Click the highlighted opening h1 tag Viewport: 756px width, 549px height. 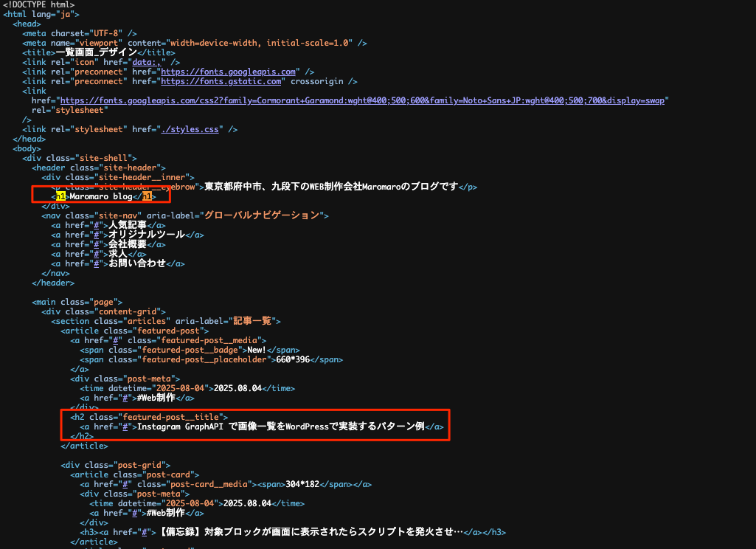coord(61,197)
